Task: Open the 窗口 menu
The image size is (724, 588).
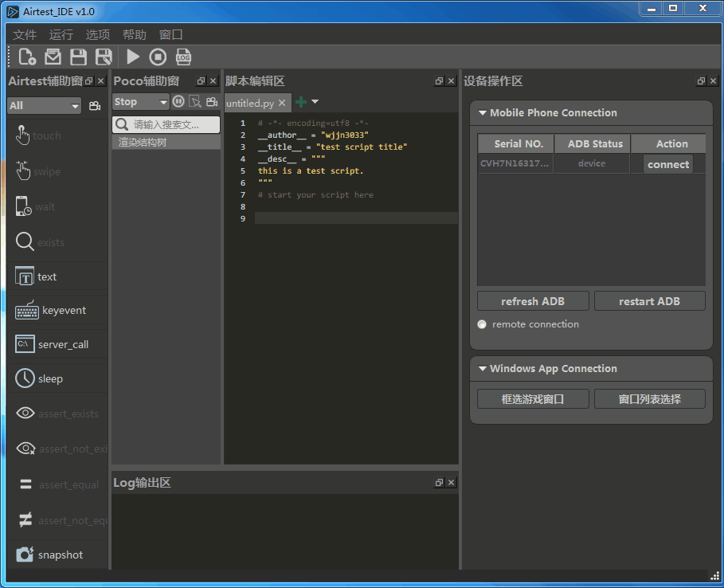Action: (170, 34)
